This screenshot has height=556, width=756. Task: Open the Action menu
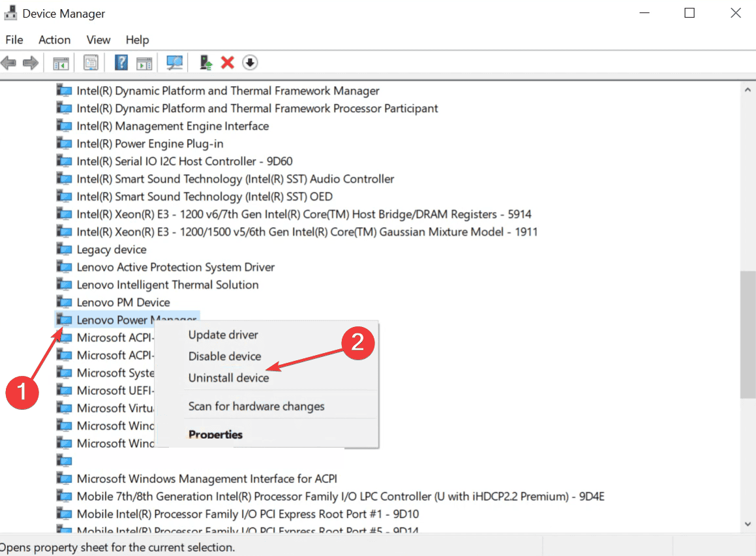tap(55, 40)
